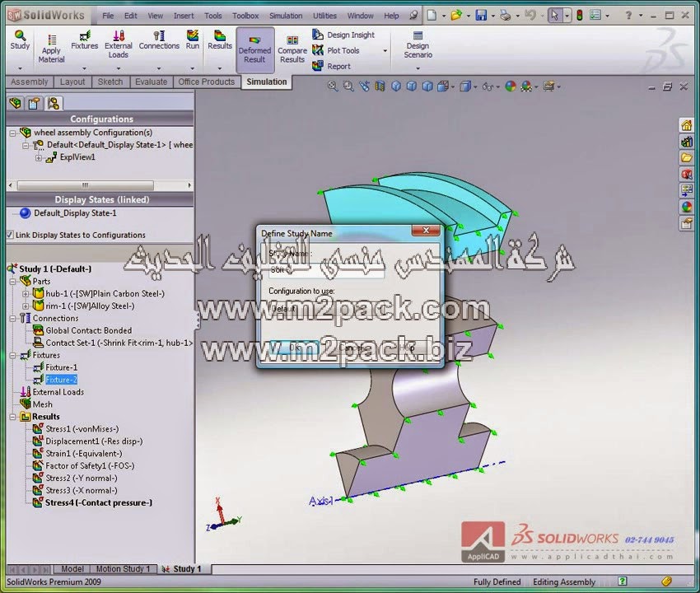Select Fixture-1 in the study tree
Viewport: 700px width, 593px height.
61,367
